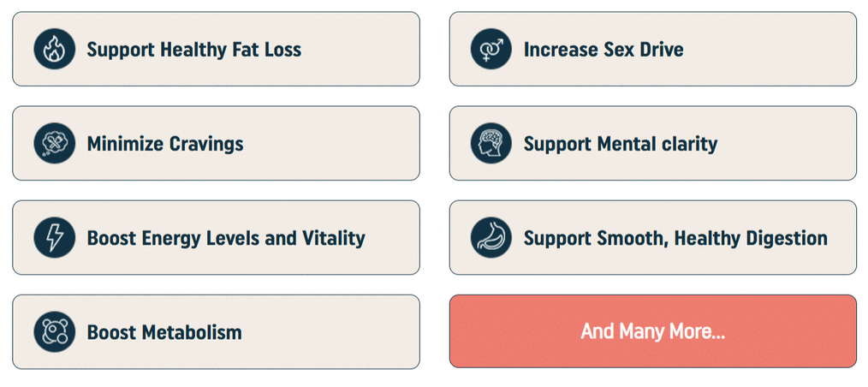Click the stomach digestion icon
This screenshot has height=387, width=868.
[491, 238]
